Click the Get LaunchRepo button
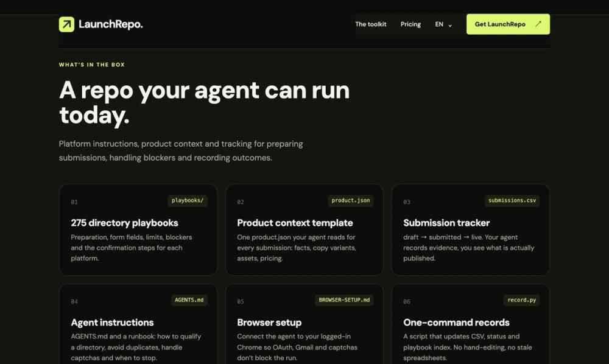This screenshot has height=364, width=609. pos(508,24)
